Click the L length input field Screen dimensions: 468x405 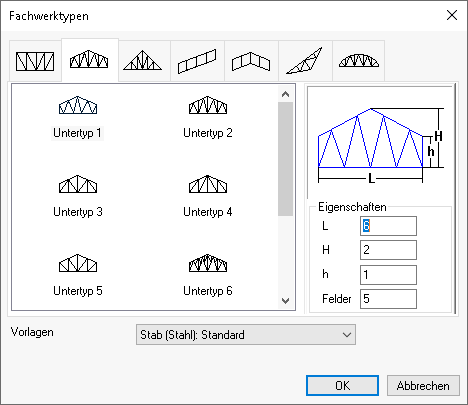click(388, 226)
